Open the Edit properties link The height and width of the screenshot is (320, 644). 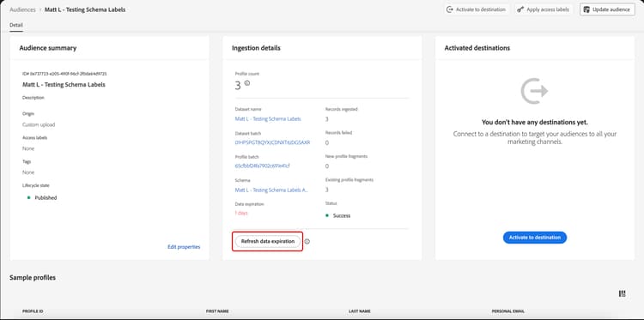[184, 247]
